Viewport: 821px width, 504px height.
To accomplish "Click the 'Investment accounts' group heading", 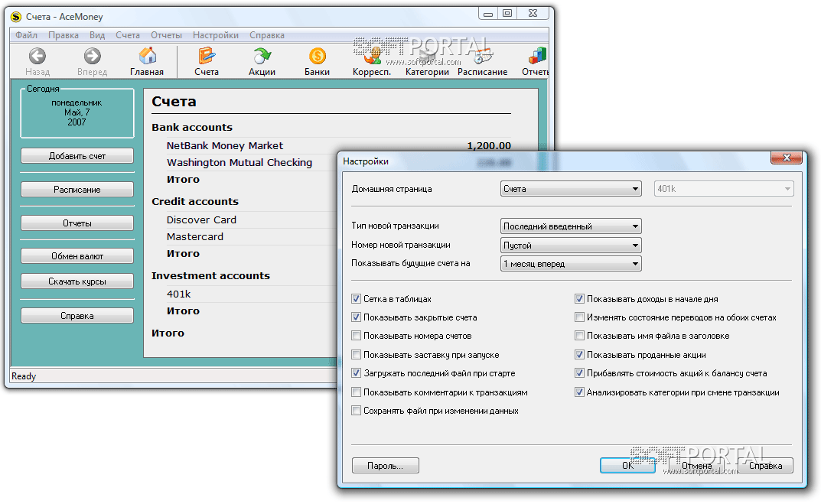I will click(210, 276).
